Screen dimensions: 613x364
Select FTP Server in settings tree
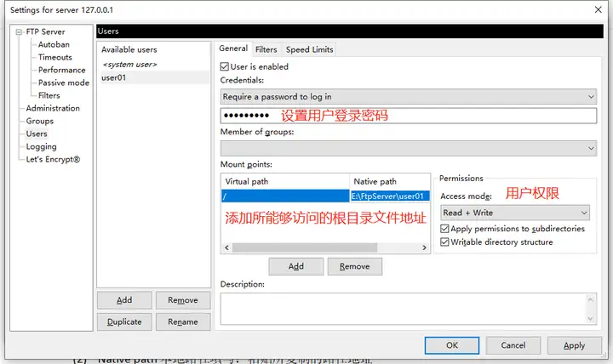(x=45, y=31)
